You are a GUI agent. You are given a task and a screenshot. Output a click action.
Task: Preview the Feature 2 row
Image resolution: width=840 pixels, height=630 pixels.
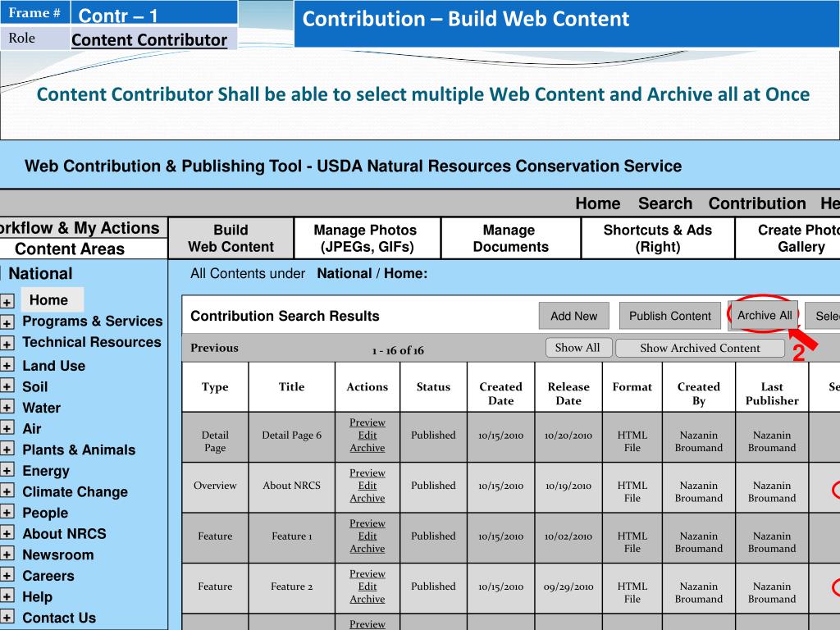[367, 573]
